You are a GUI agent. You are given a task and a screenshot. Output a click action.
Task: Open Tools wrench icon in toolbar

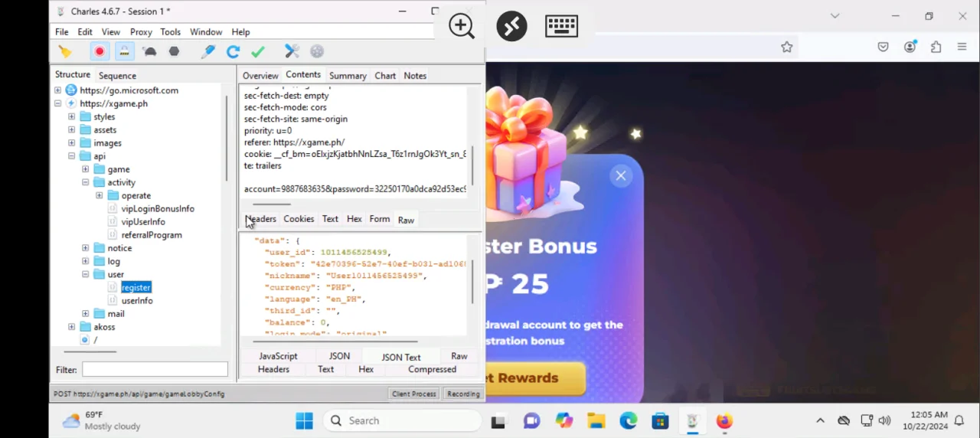point(292,51)
